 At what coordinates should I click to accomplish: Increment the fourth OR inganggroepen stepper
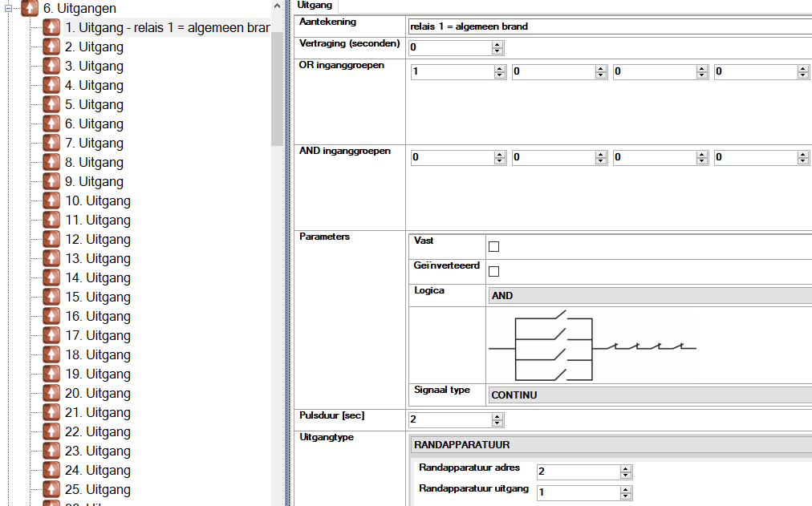tap(802, 68)
